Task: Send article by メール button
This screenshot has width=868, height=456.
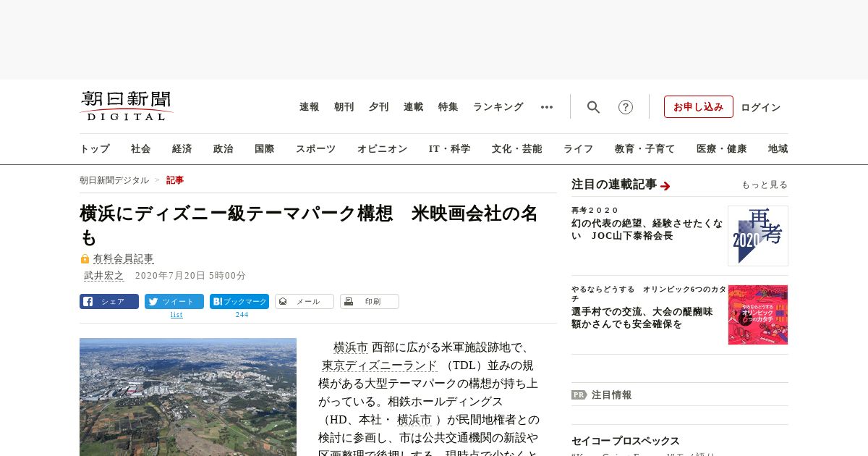Action: 305,302
